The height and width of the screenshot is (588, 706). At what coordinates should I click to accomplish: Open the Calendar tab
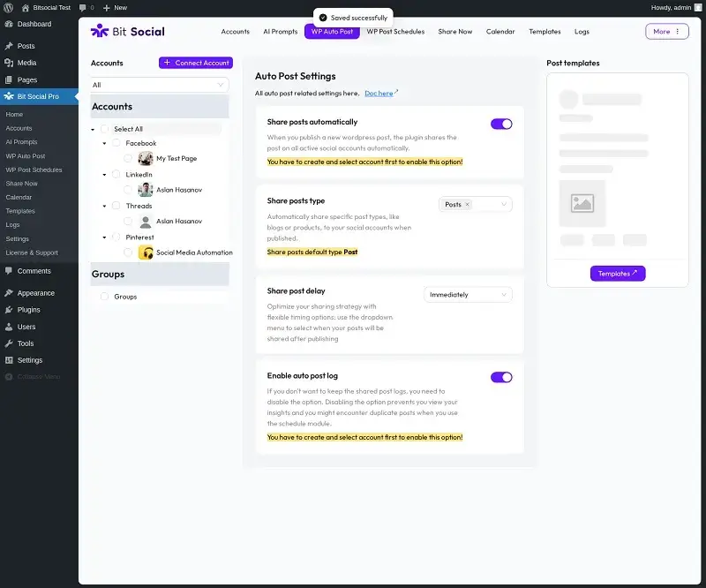click(x=500, y=32)
